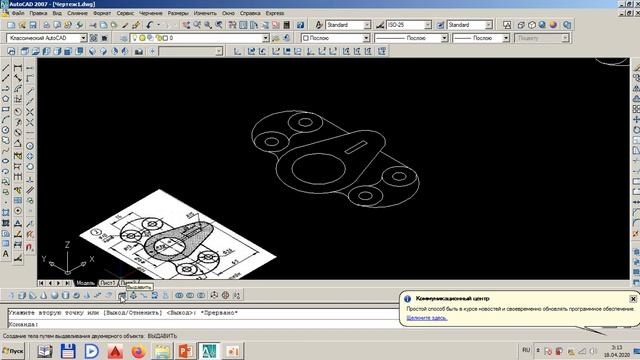This screenshot has width=640, height=360.
Task: Click the Save drawing icon
Action: tap(33, 25)
